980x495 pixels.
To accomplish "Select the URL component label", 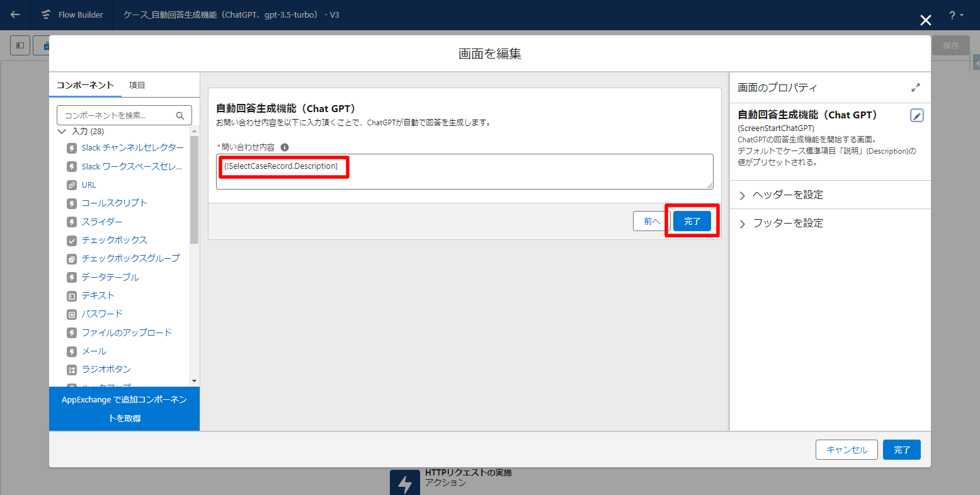I will (89, 185).
